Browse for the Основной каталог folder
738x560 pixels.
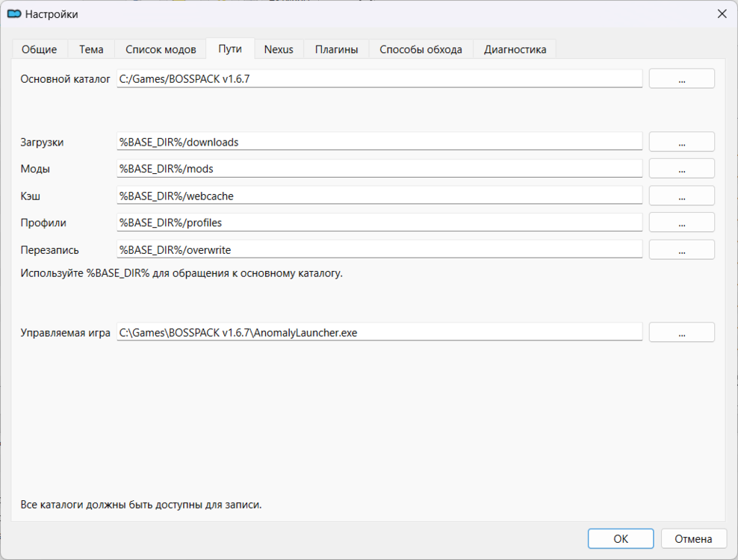pos(681,79)
